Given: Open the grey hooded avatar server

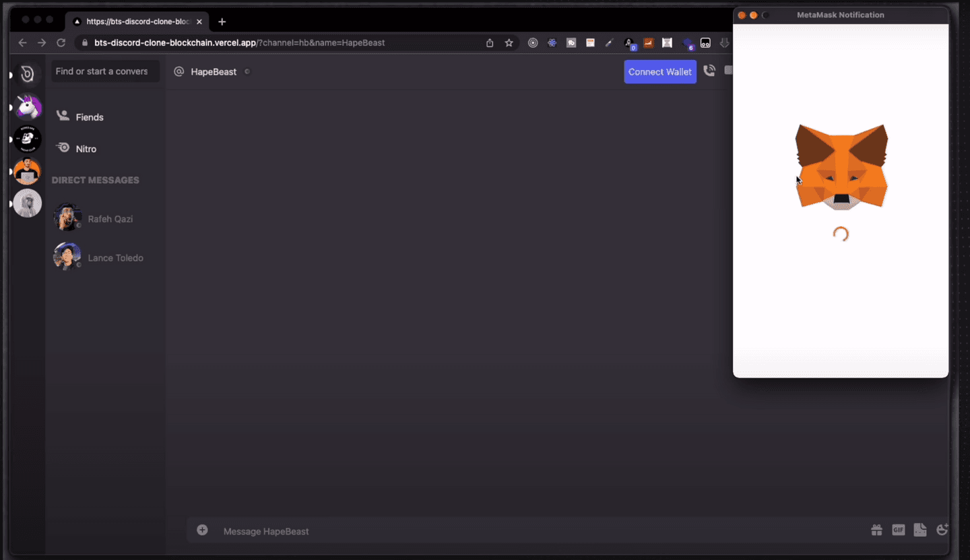Looking at the screenshot, I should (x=28, y=203).
